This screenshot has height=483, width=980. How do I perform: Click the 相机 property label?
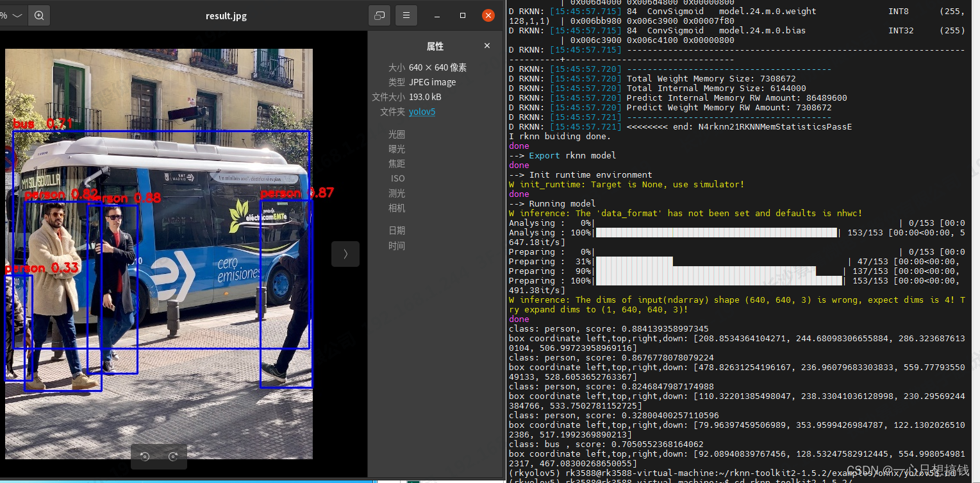pos(397,208)
